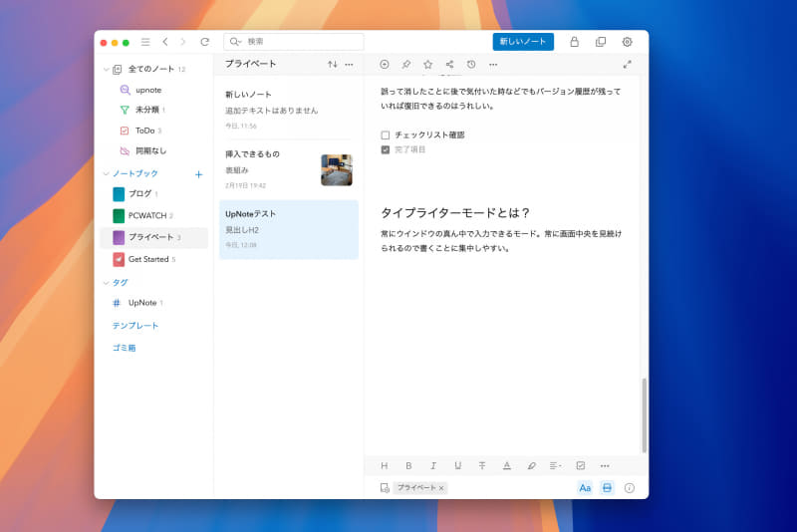The image size is (797, 532).
Task: Click the sync refresh icon
Action: point(205,42)
